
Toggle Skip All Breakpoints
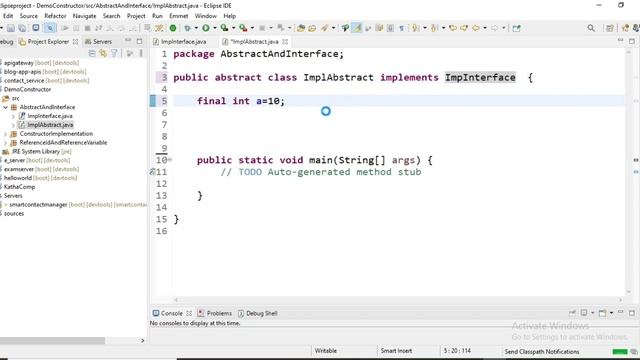(50, 28)
